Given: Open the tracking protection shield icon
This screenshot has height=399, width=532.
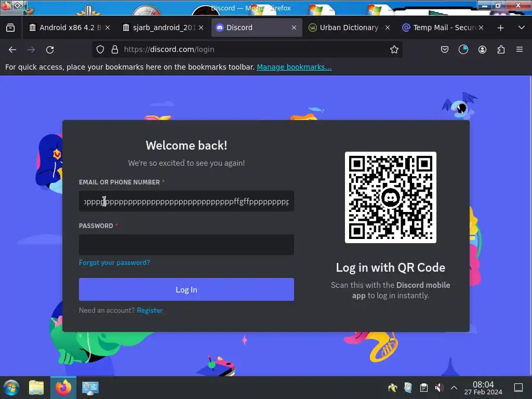Looking at the screenshot, I should (100, 49).
